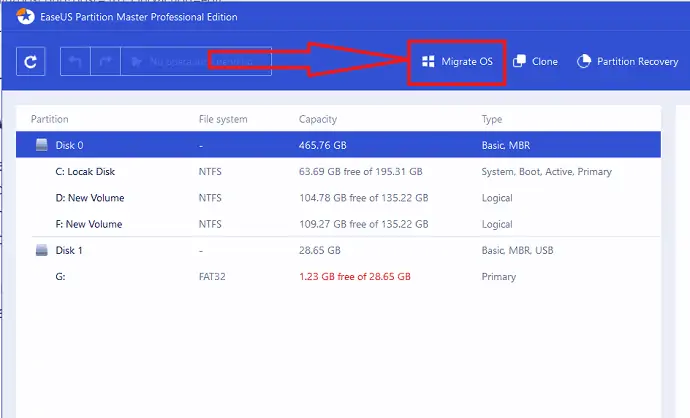Screen dimensions: 690x418
Task: Click '104.78 GB free of 135.22 GB'
Action: 363,198
